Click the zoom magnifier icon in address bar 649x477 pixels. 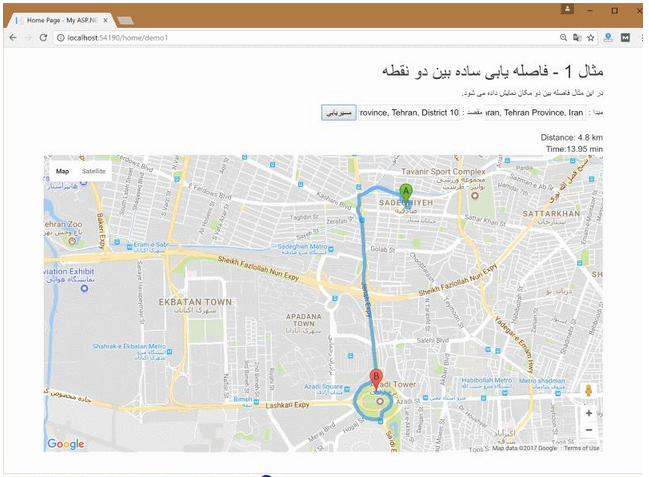point(563,38)
